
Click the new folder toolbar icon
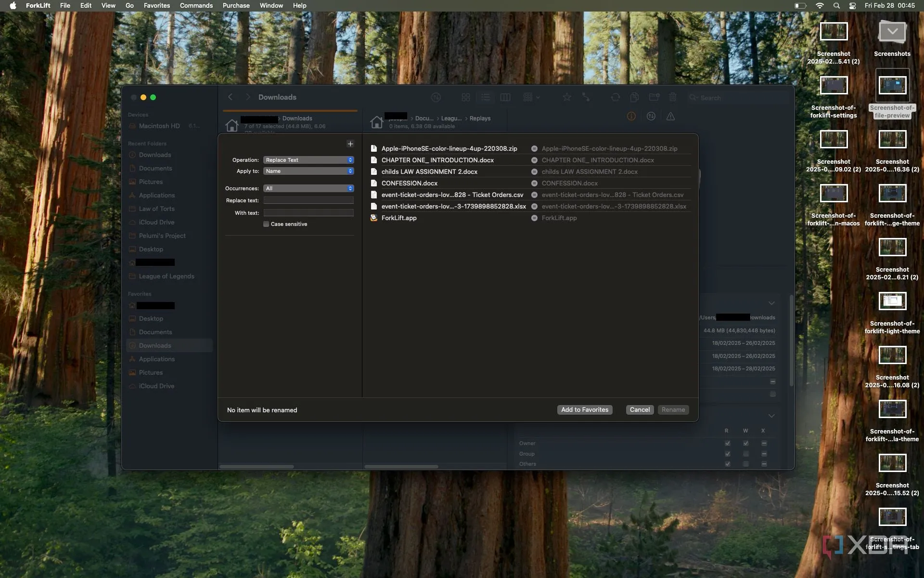654,97
